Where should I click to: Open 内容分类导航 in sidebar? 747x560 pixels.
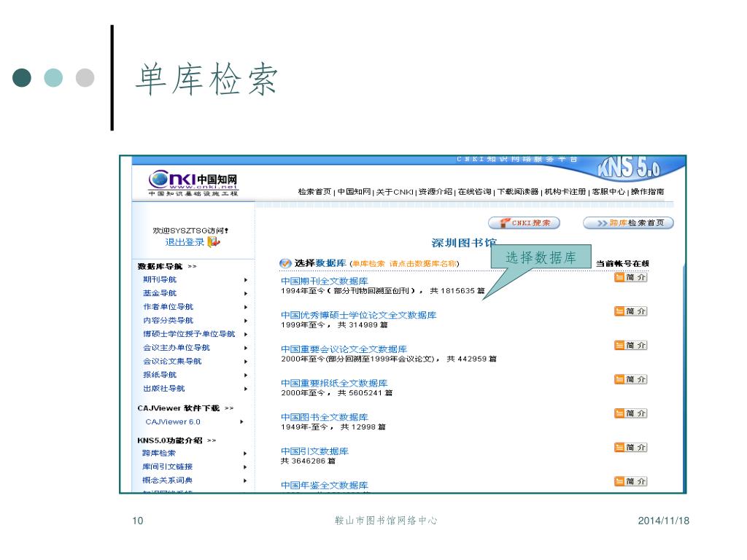pyautogui.click(x=169, y=320)
